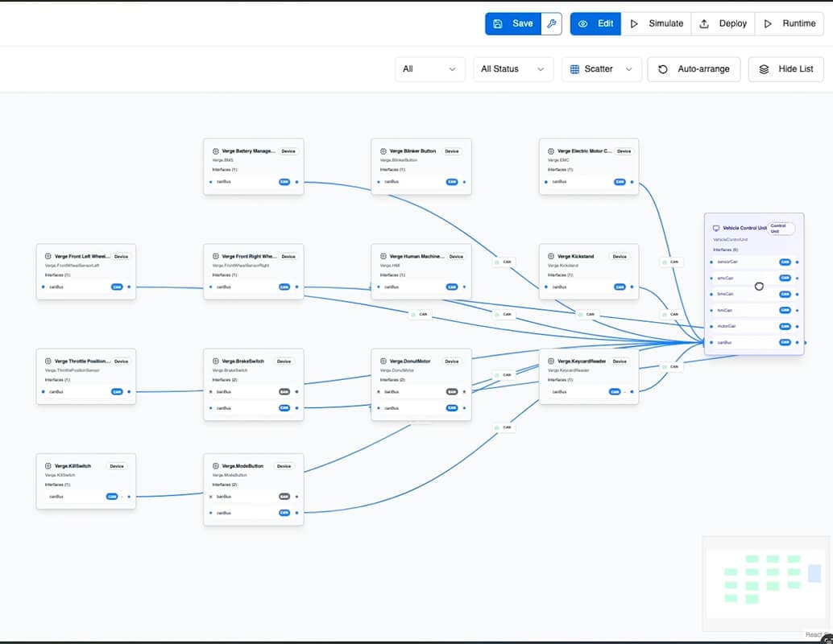This screenshot has width=833, height=644.
Task: Open the All filter dropdown
Action: point(429,69)
